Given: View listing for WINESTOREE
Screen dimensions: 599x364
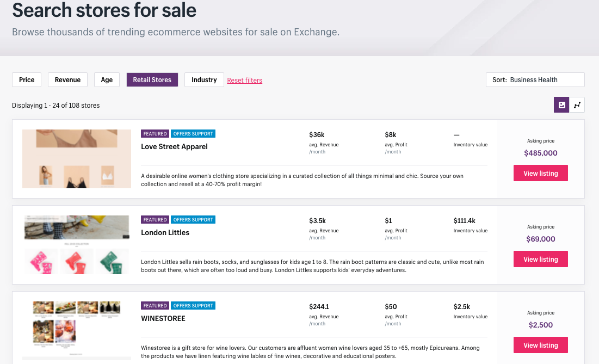Looking at the screenshot, I should 540,344.
